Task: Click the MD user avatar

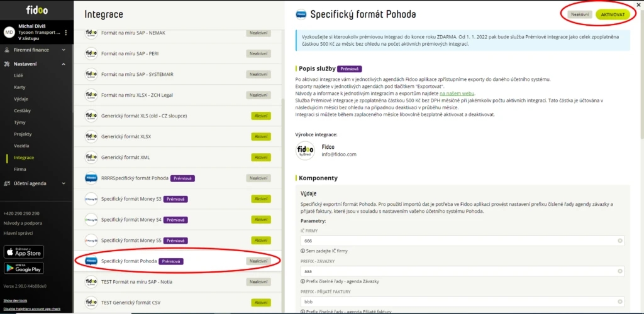Action: 9,33
